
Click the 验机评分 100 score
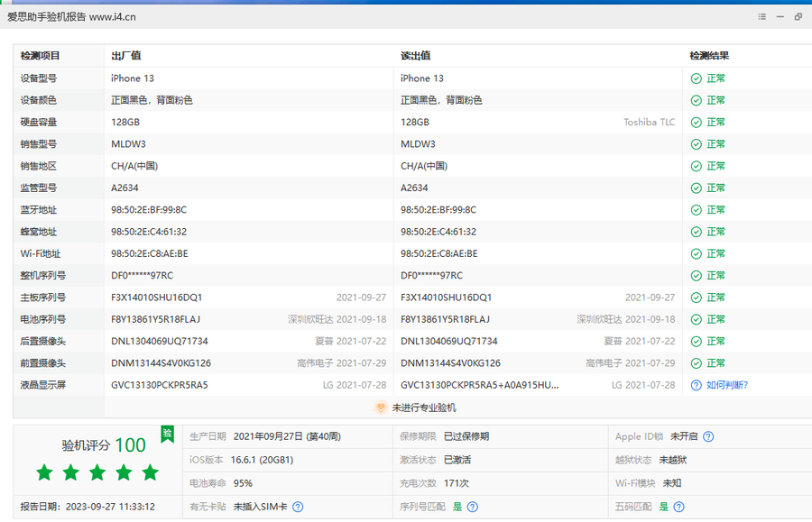tap(104, 444)
